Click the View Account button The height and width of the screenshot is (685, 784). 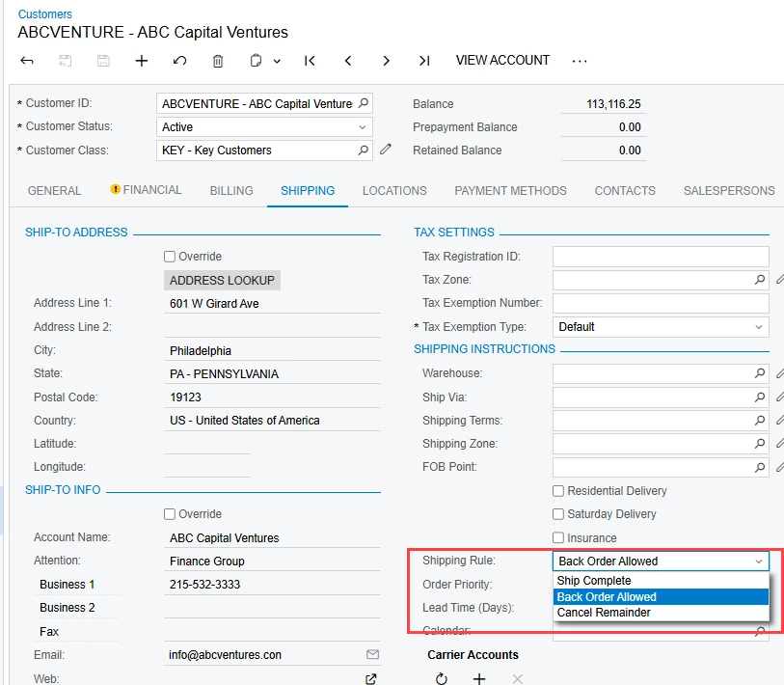tap(502, 60)
